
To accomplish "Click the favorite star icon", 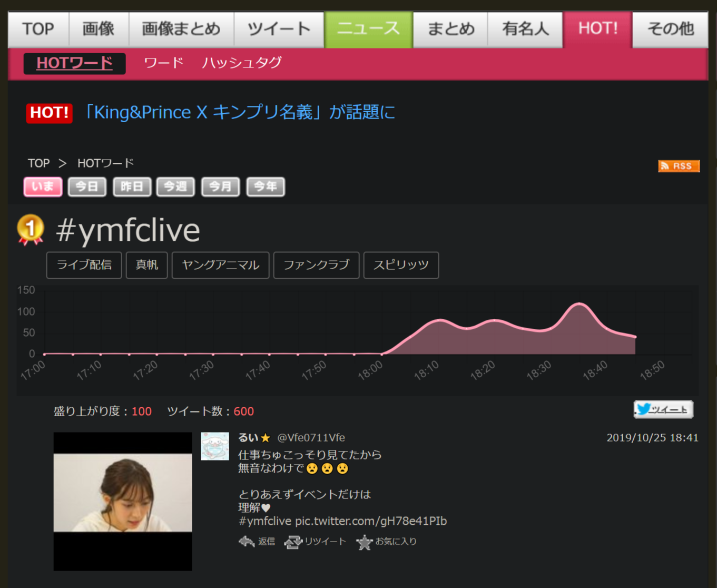I will [x=364, y=542].
